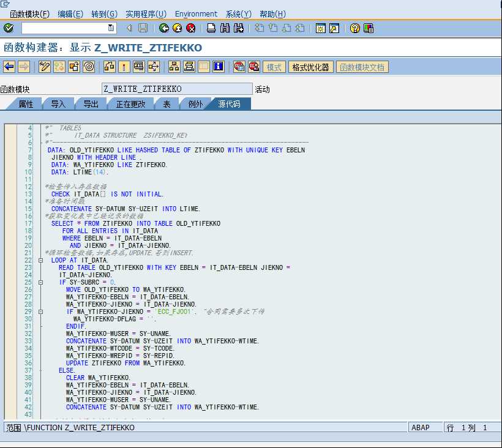Click the red Cancel icon
Screen dimensions: 502x448
coord(191,28)
